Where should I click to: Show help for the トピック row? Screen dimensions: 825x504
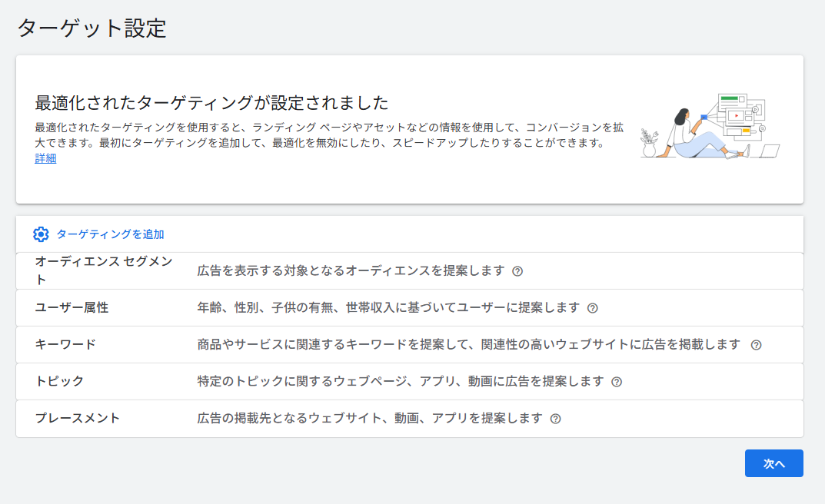[x=617, y=382]
